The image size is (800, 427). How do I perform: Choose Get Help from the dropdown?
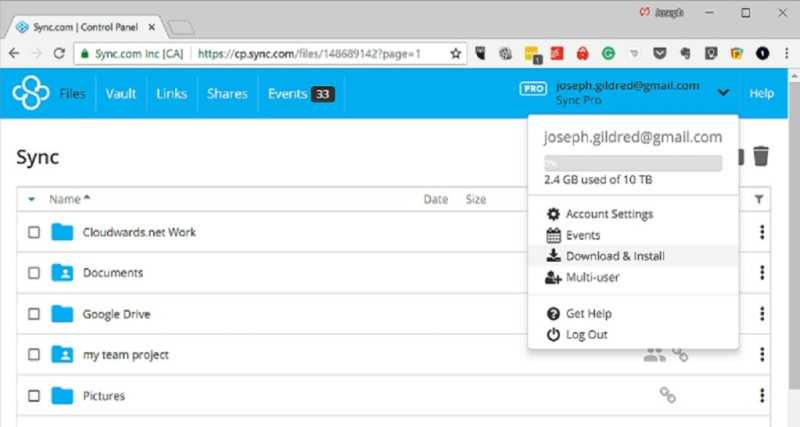(x=588, y=313)
